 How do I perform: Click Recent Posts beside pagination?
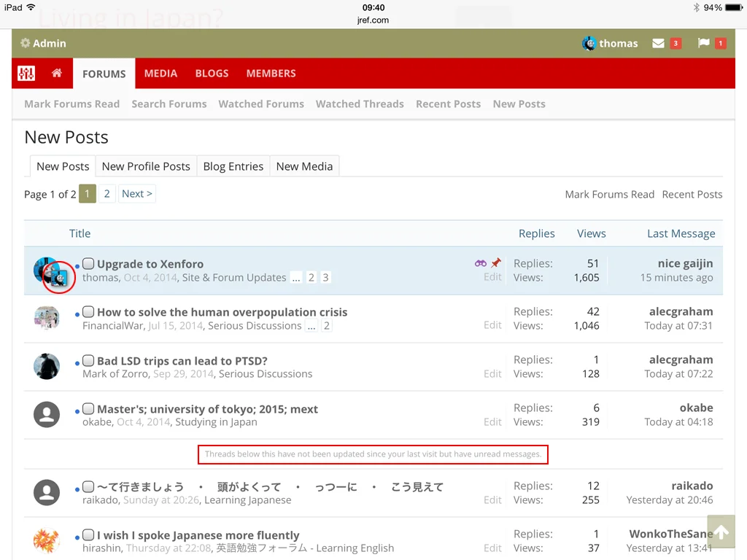pyautogui.click(x=692, y=194)
